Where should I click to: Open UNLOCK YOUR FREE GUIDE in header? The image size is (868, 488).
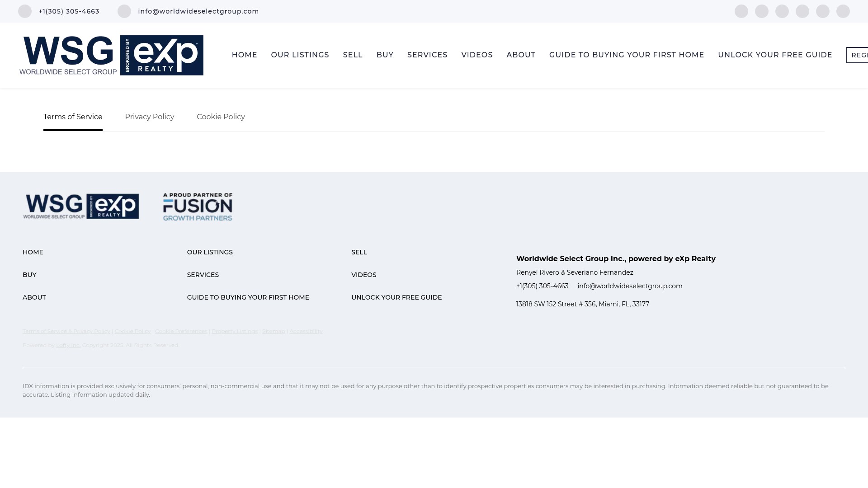pyautogui.click(x=775, y=55)
